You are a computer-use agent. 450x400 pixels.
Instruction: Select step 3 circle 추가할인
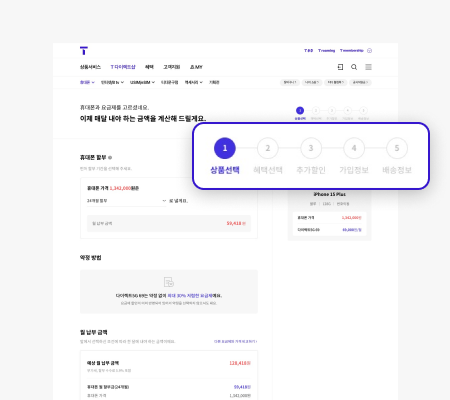coord(311,148)
